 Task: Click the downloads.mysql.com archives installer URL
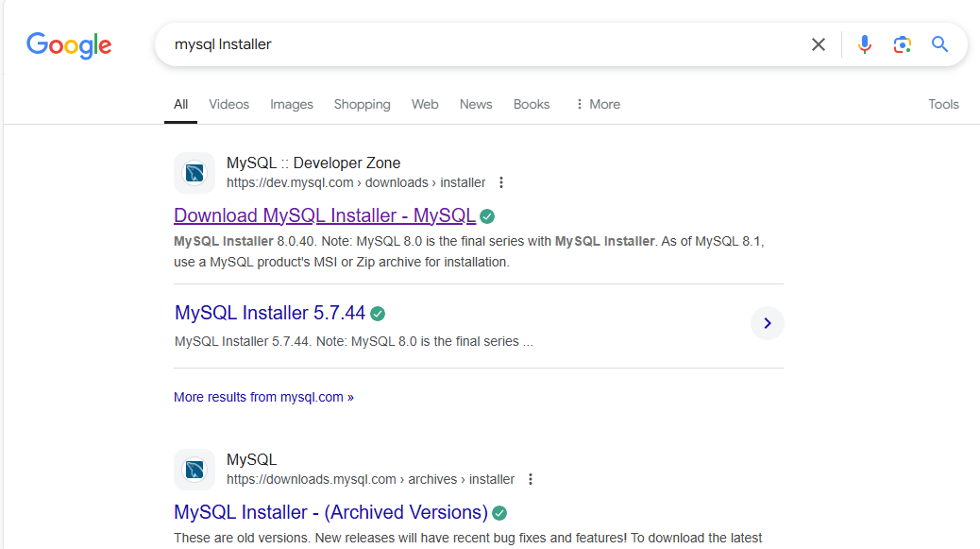coord(371,479)
